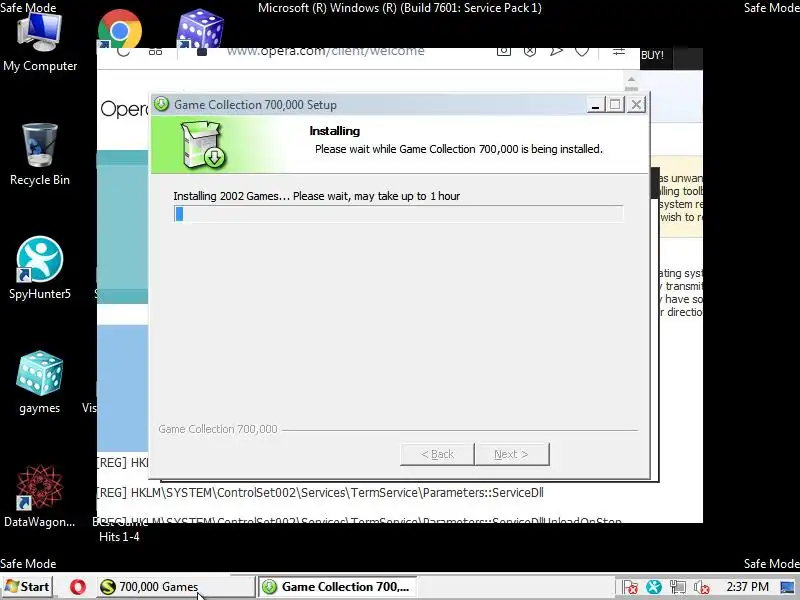
Task: Click the 2:37 PM clock
Action: tap(747, 587)
